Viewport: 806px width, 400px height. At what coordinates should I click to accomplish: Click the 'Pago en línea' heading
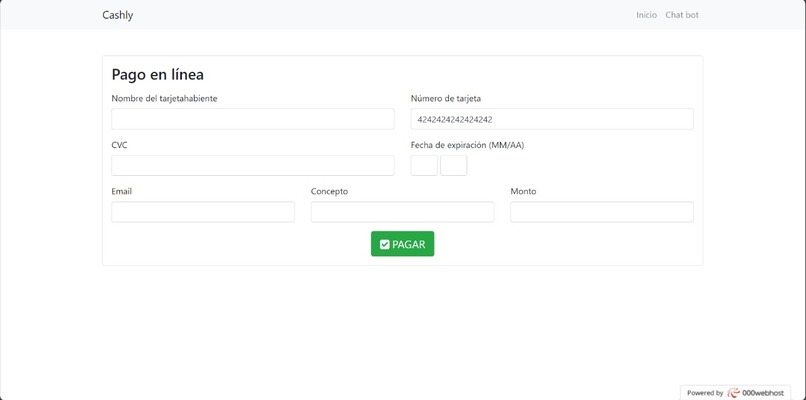pyautogui.click(x=157, y=75)
